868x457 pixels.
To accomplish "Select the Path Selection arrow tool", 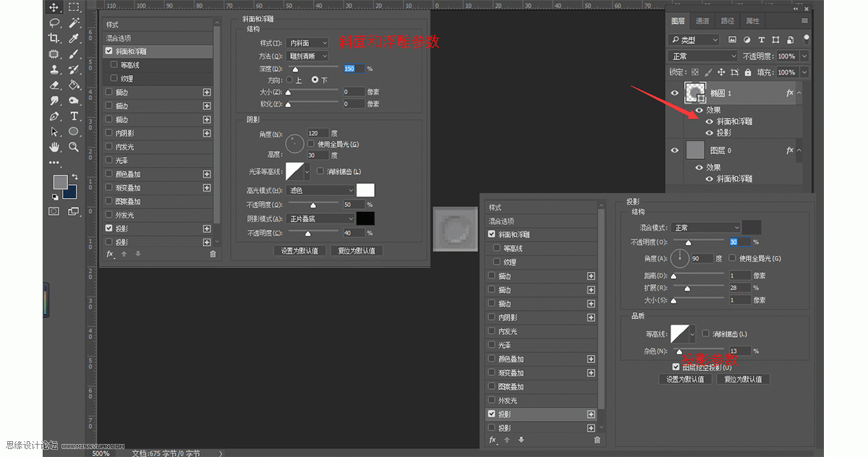I will point(54,132).
